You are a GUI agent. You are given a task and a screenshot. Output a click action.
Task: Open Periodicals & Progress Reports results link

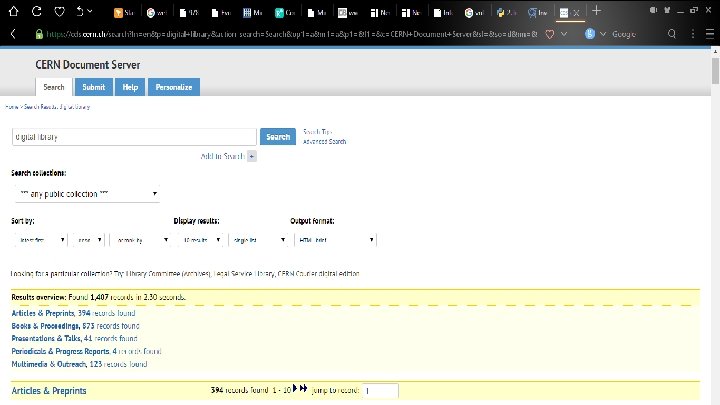[x=86, y=351]
